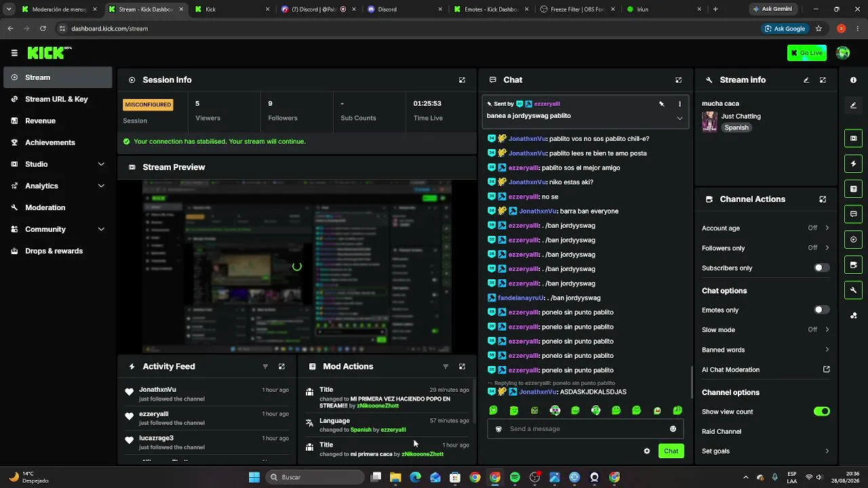The width and height of the screenshot is (868, 488).
Task: Open the Moderation page
Action: pos(58,207)
